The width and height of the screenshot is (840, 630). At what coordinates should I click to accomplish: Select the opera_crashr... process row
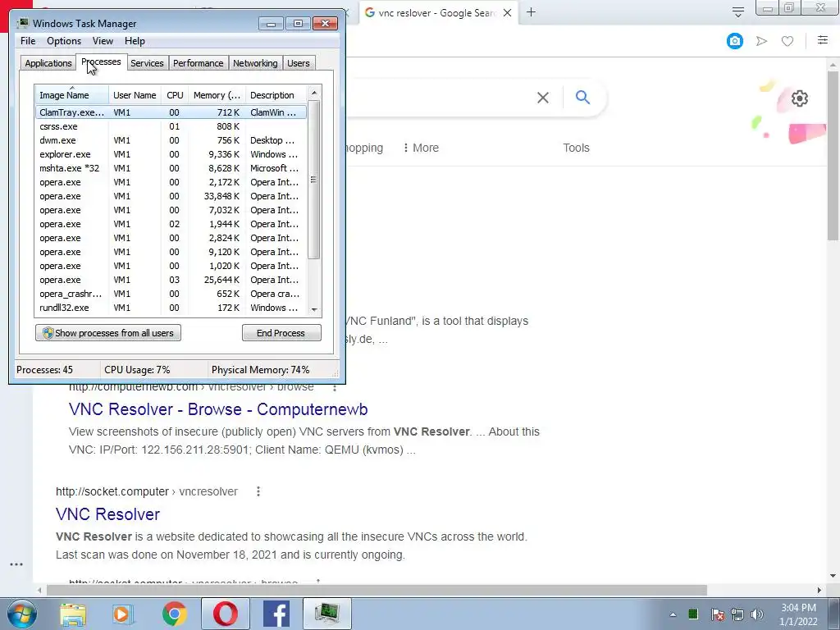(x=171, y=294)
